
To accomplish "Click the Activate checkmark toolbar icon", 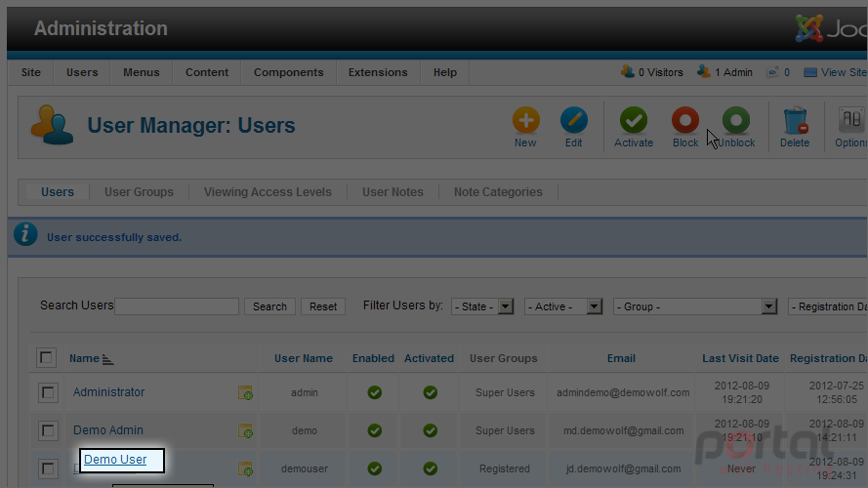I will pyautogui.click(x=634, y=121).
